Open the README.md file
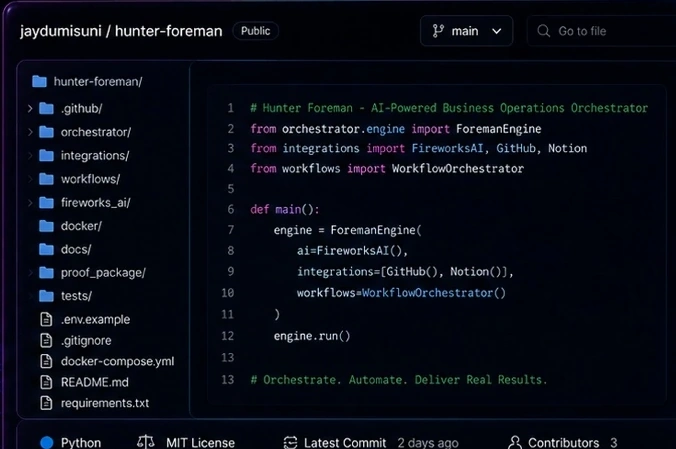Screen dimensions: 676x449 94,382
